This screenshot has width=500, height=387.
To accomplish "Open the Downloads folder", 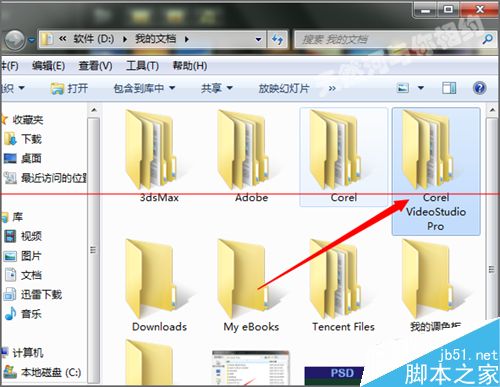I will click(x=159, y=286).
